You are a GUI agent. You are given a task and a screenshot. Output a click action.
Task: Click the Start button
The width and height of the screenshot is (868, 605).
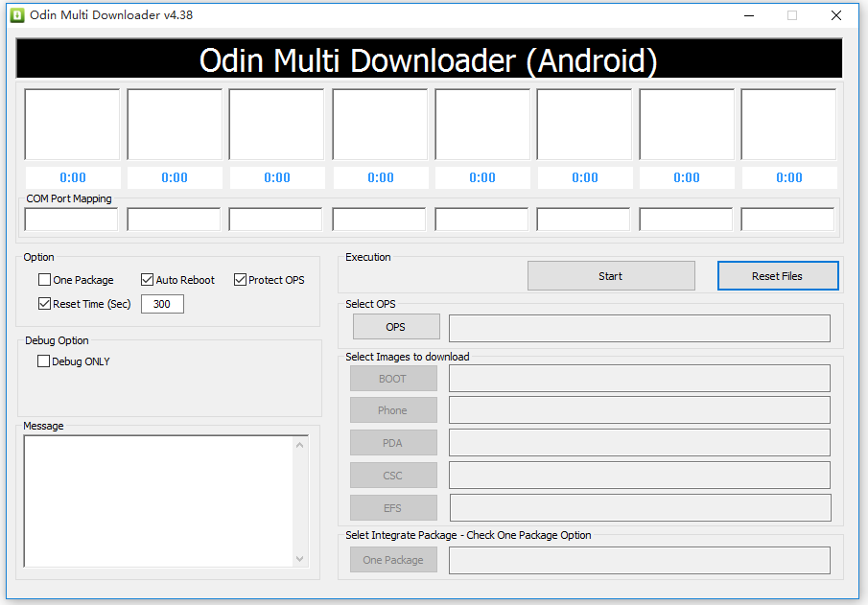[611, 276]
